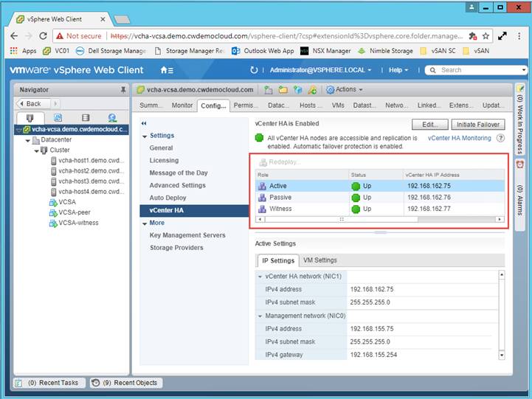Open Hosts and Clusters navigator view icon
Screen dimensions: 532x399
(30, 117)
